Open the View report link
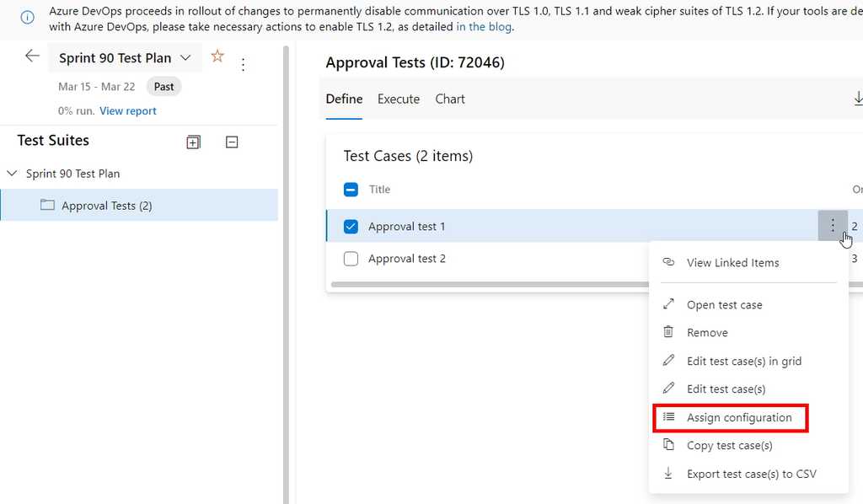Image resolution: width=863 pixels, height=504 pixels. point(127,110)
